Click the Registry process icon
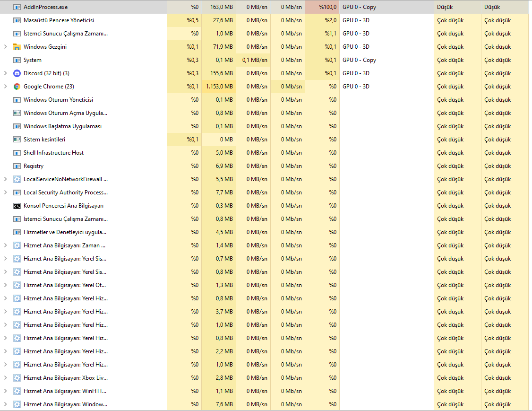Screen dimensions: 532x411 click(17, 166)
